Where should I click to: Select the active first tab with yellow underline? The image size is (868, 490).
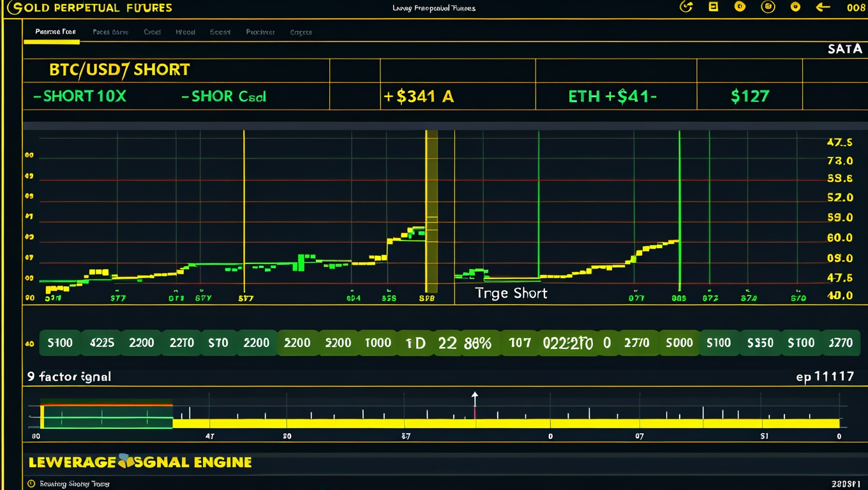pos(55,32)
